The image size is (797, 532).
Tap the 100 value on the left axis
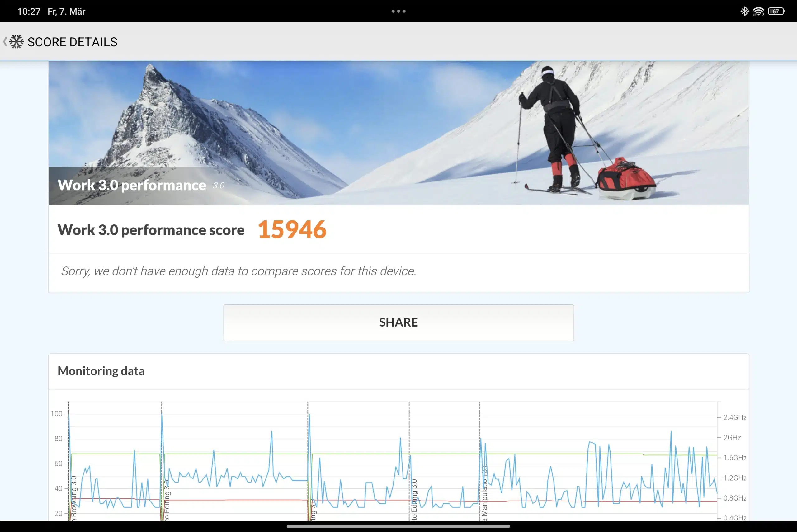coord(57,414)
